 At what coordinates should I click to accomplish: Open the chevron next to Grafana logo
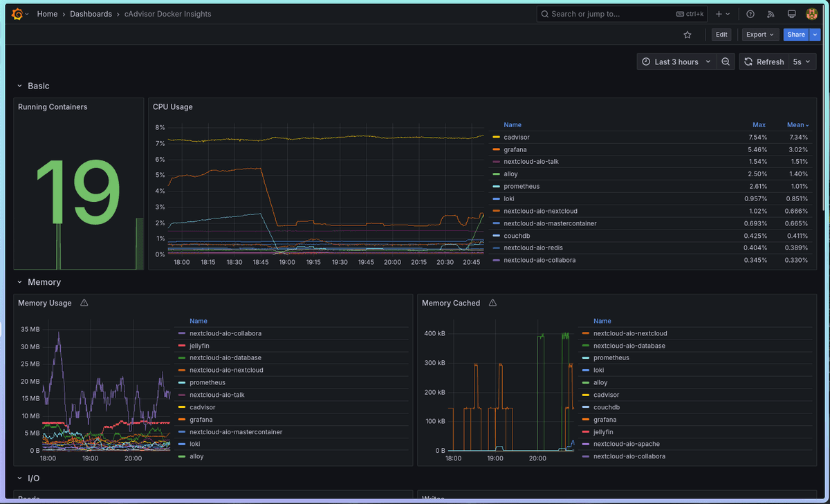pyautogui.click(x=27, y=14)
